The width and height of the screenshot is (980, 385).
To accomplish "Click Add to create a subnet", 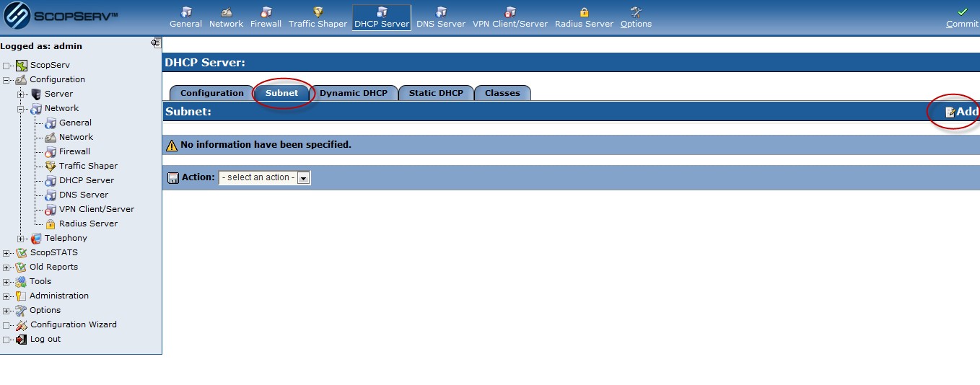I will [x=962, y=112].
